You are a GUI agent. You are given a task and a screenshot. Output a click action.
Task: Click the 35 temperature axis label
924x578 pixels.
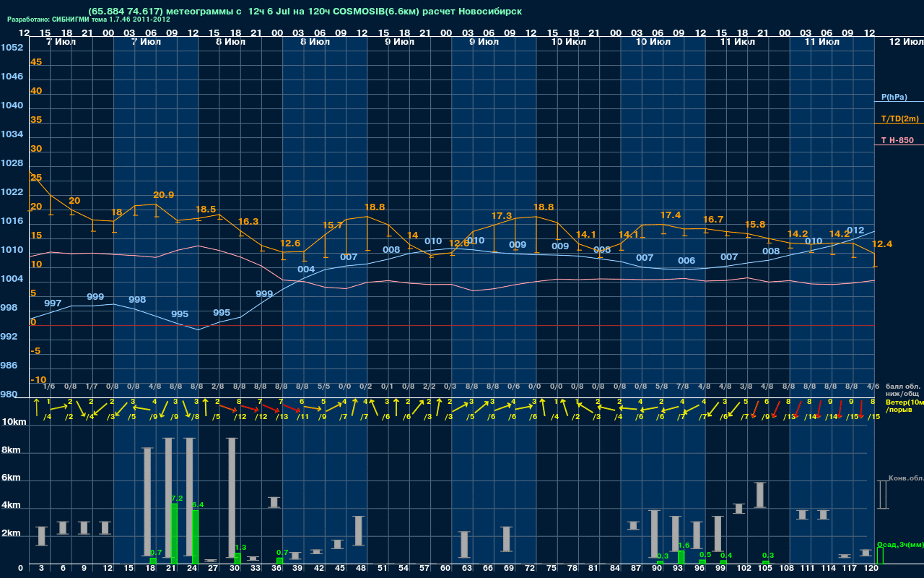pyautogui.click(x=36, y=120)
